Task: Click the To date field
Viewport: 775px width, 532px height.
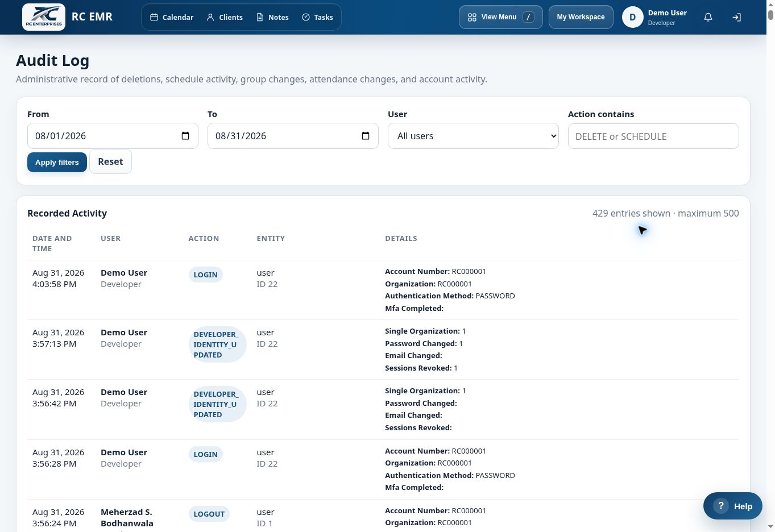Action: coord(293,136)
